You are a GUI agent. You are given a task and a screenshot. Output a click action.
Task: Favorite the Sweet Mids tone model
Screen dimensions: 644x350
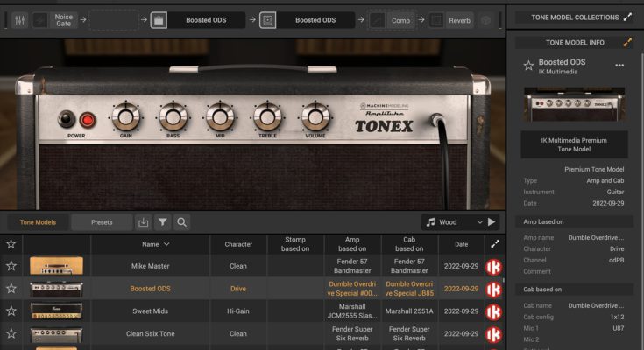pyautogui.click(x=11, y=311)
